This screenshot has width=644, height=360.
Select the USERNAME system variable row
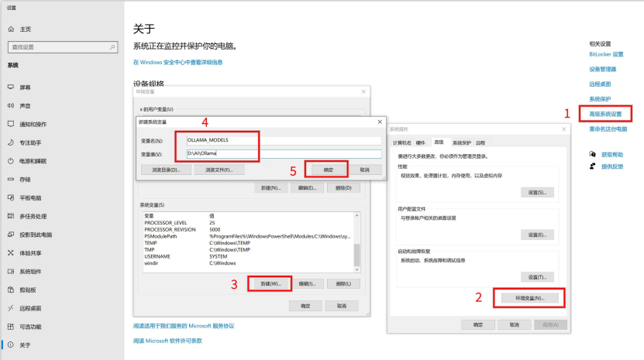point(248,256)
